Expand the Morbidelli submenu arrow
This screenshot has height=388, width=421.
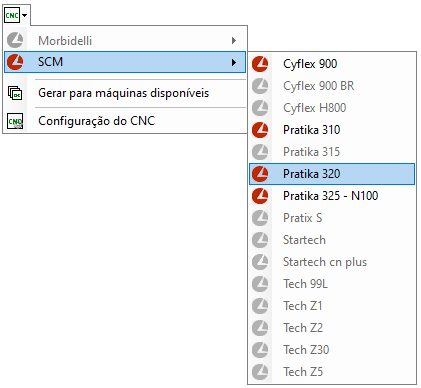pos(234,40)
